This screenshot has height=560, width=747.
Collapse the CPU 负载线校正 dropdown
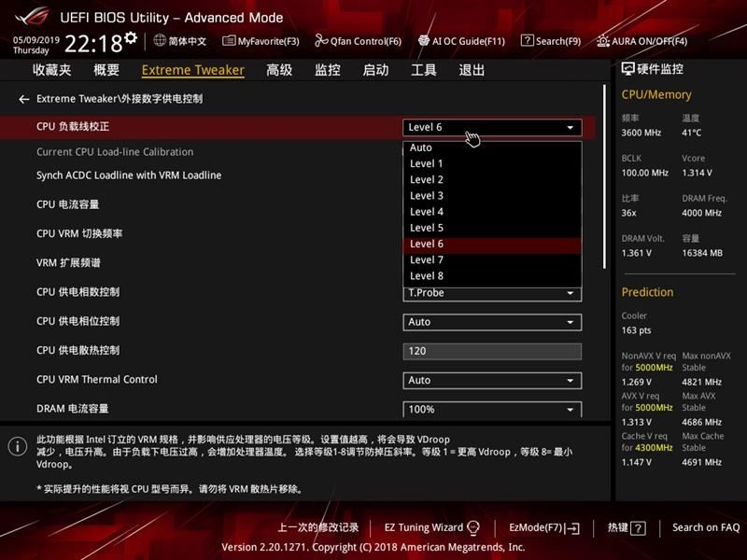492,127
